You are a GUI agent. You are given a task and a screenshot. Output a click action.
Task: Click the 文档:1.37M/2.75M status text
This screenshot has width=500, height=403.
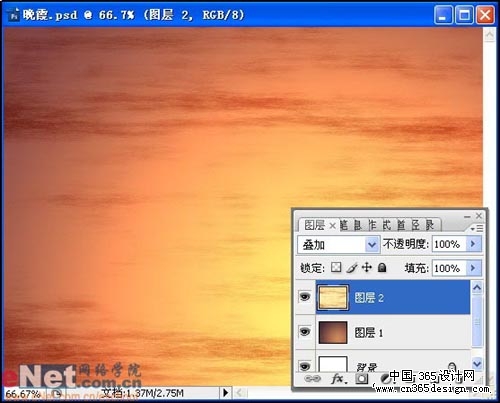point(142,393)
